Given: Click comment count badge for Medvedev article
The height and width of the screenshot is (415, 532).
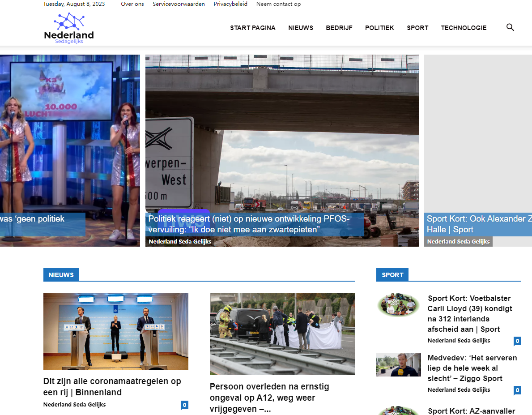Looking at the screenshot, I should coord(517,390).
